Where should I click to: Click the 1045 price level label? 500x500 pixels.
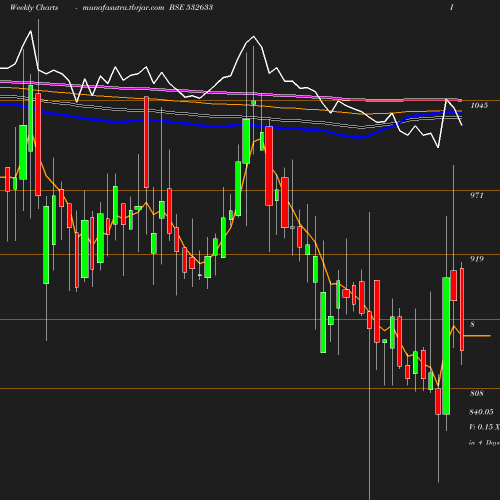click(479, 105)
